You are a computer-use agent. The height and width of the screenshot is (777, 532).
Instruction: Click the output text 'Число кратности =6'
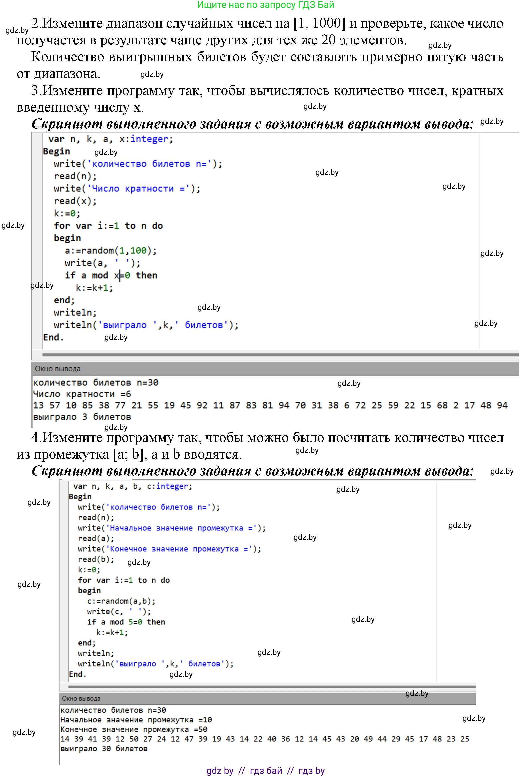pyautogui.click(x=82, y=394)
